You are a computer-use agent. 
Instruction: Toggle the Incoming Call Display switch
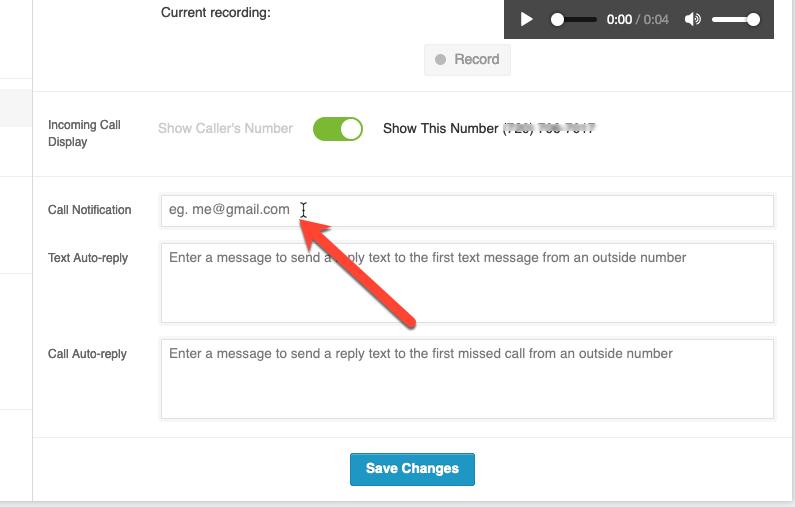(338, 129)
